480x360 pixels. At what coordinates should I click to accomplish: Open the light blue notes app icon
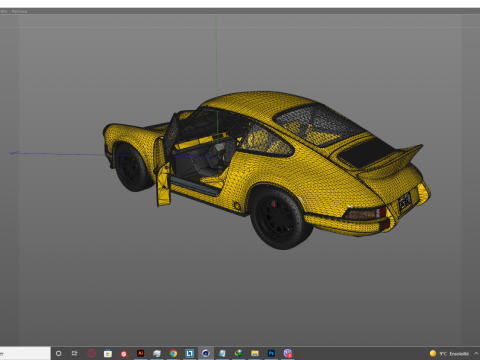coord(222,353)
